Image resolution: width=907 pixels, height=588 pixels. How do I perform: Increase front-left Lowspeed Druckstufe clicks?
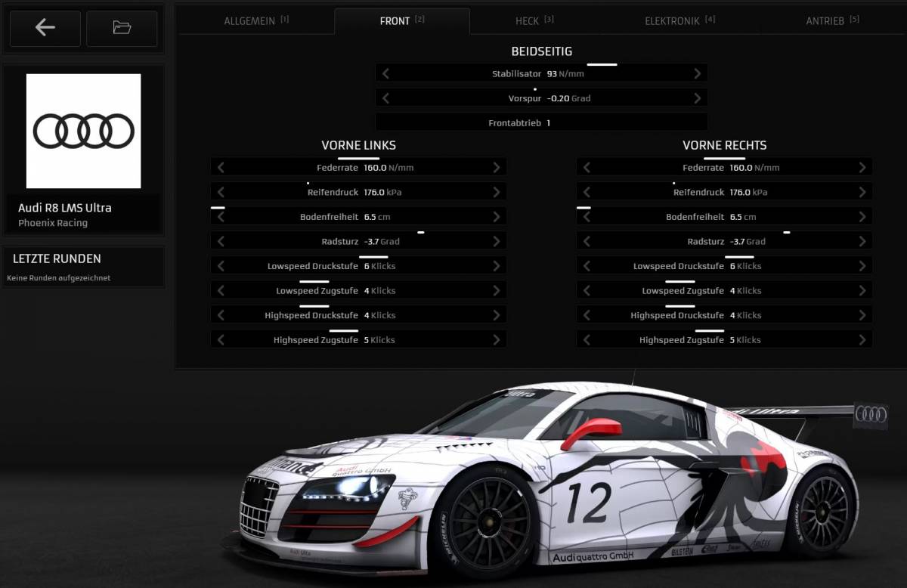[497, 266]
